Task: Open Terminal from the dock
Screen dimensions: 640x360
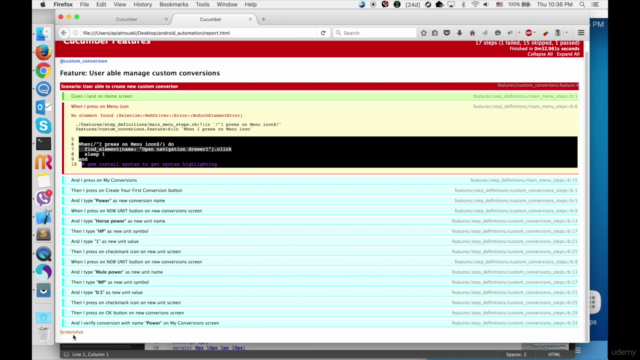Action: (43, 144)
